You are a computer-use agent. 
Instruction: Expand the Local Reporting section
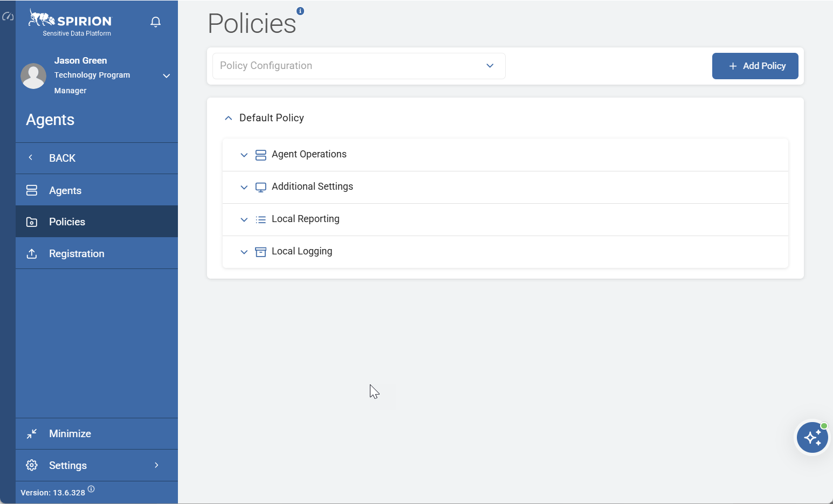tap(244, 219)
